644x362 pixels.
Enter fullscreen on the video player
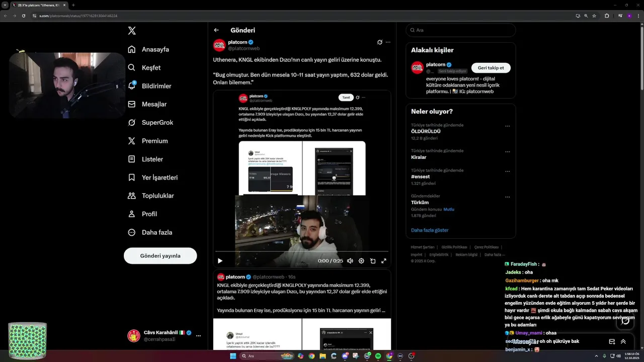384,261
